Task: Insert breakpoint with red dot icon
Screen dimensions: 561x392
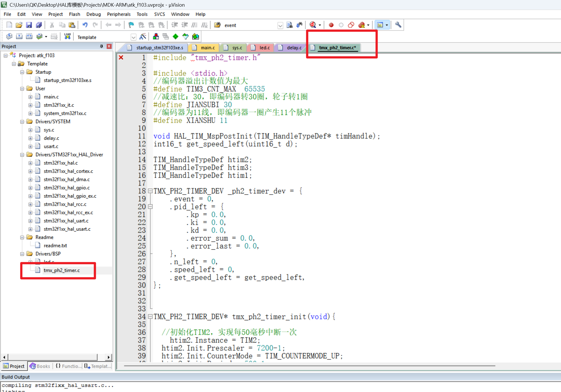Action: tap(331, 25)
